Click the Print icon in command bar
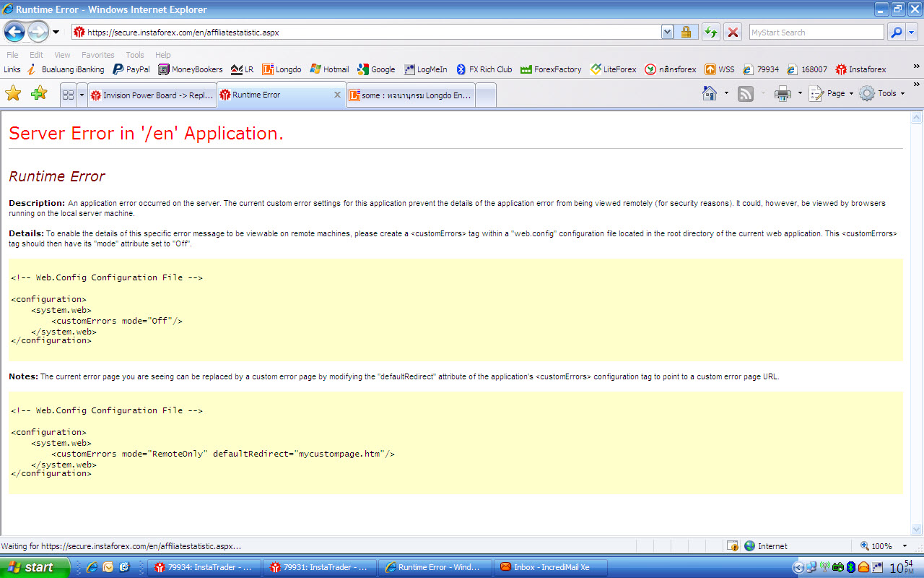 click(783, 93)
